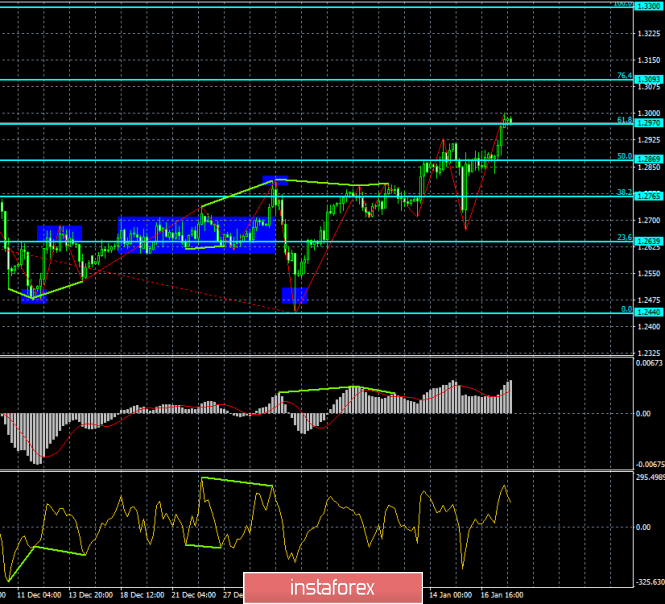The width and height of the screenshot is (665, 604).
Task: Select the 1.3093 Fibonacci price tag
Action: pos(648,78)
